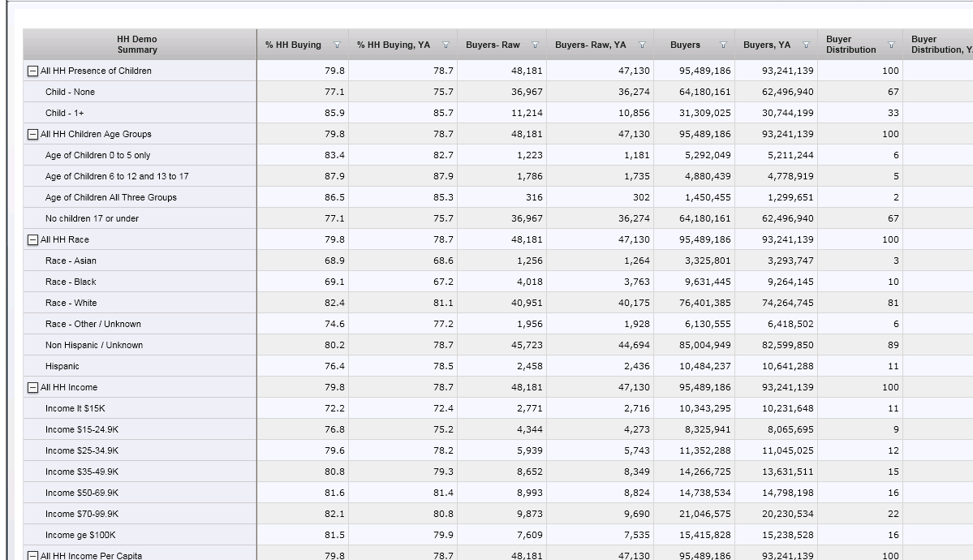Open filter for Buyers, YA column

(806, 45)
